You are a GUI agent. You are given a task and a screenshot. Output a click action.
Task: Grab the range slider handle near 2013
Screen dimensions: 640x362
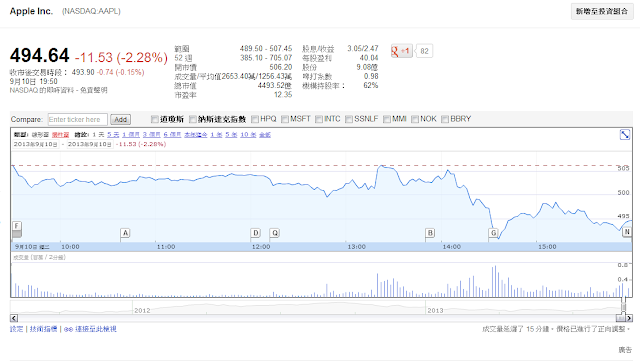[x=623, y=307]
